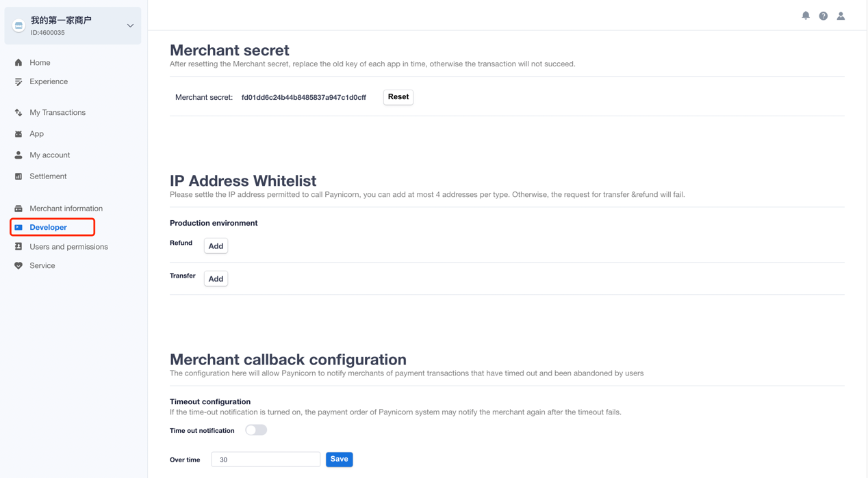The image size is (868, 478).
Task: Add a Refund IP address
Action: coord(216,245)
